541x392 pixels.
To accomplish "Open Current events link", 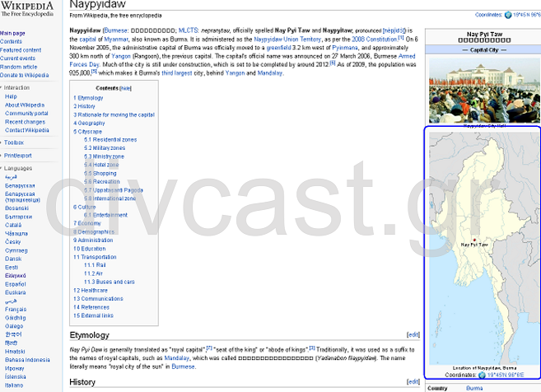I will click(x=17, y=58).
